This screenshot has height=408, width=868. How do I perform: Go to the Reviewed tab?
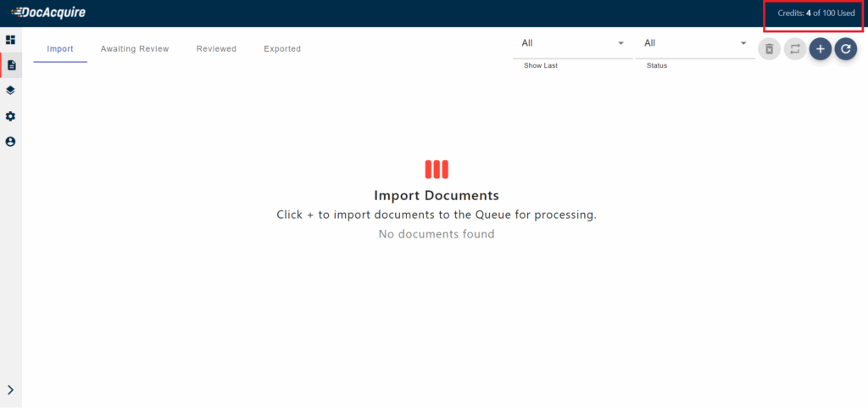click(x=216, y=49)
